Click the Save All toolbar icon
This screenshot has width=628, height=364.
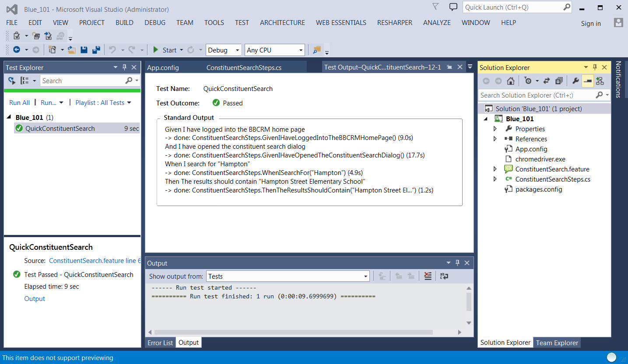coord(96,50)
